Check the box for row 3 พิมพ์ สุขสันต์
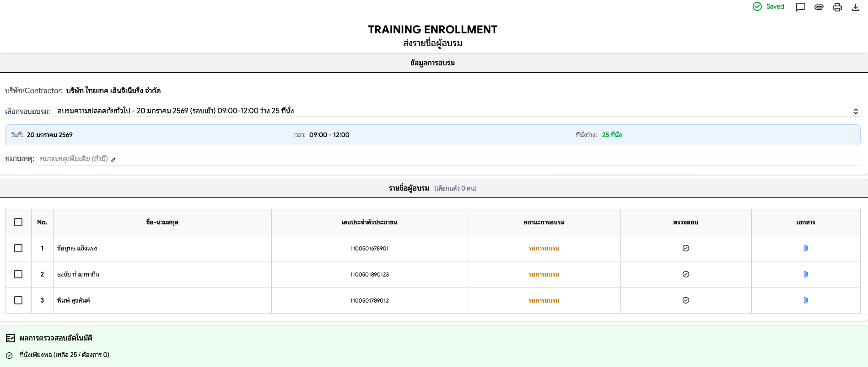Image resolution: width=868 pixels, height=367 pixels. pos(18,300)
